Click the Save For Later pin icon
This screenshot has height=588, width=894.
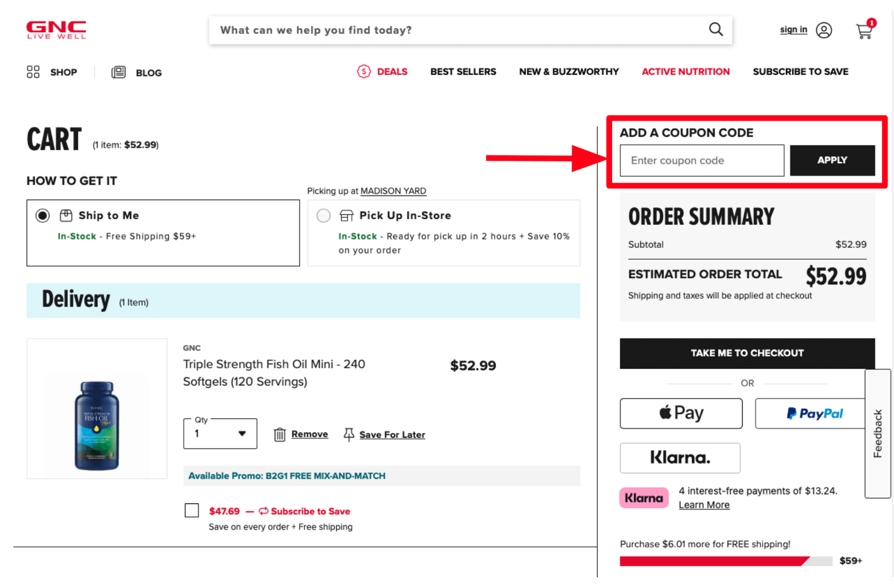[349, 435]
